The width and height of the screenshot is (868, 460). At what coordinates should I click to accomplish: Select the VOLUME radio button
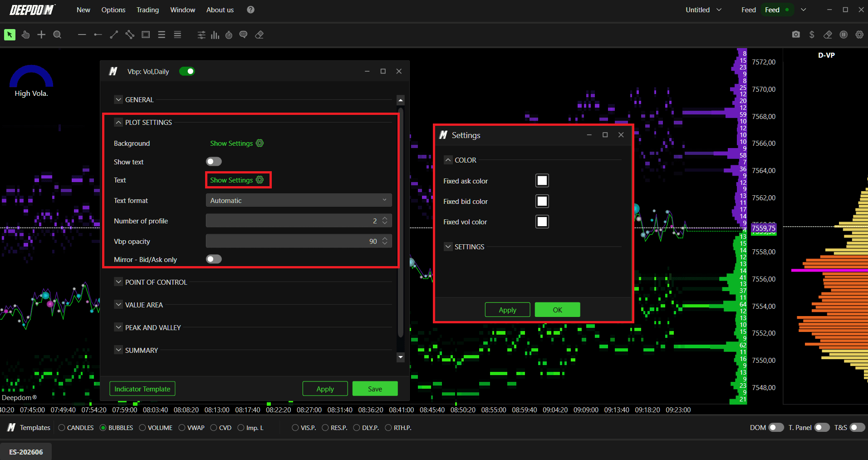142,428
